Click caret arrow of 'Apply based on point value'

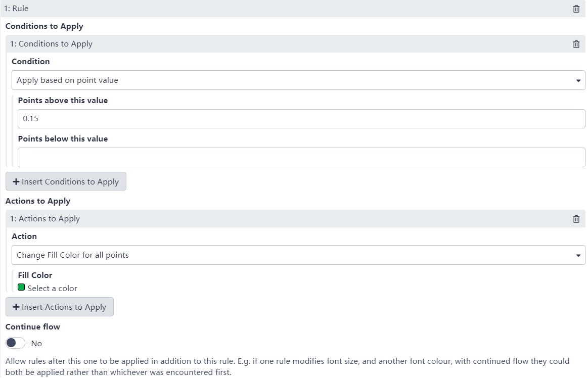click(x=578, y=81)
